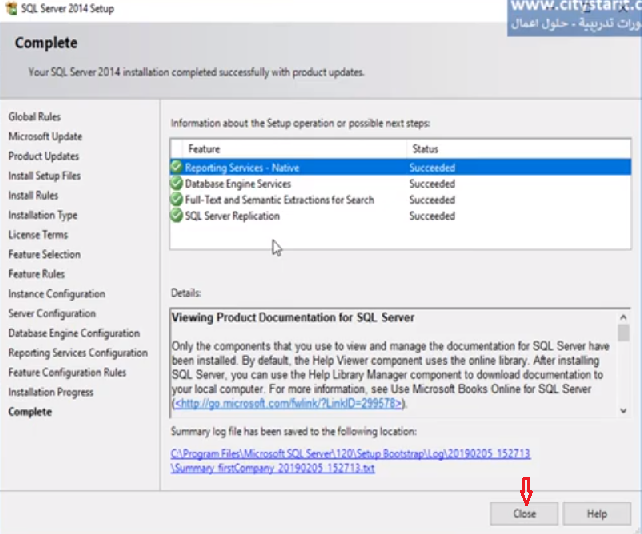Image resolution: width=642 pixels, height=534 pixels.
Task: Click green check icon beside Reporting Services - Native
Action: [176, 167]
